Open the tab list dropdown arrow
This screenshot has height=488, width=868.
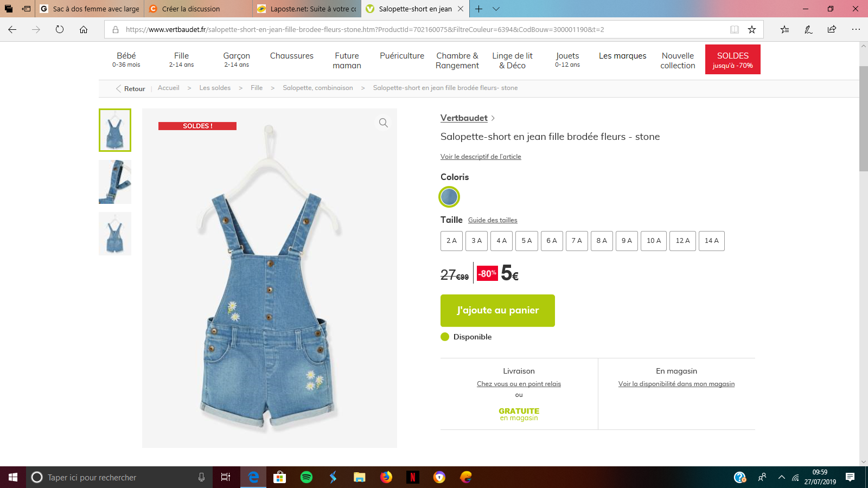point(496,9)
